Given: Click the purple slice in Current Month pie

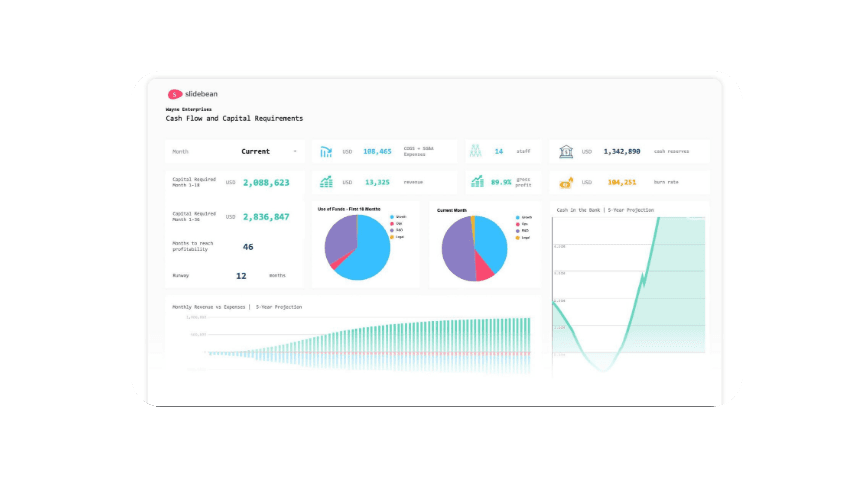Looking at the screenshot, I should pos(458,250).
